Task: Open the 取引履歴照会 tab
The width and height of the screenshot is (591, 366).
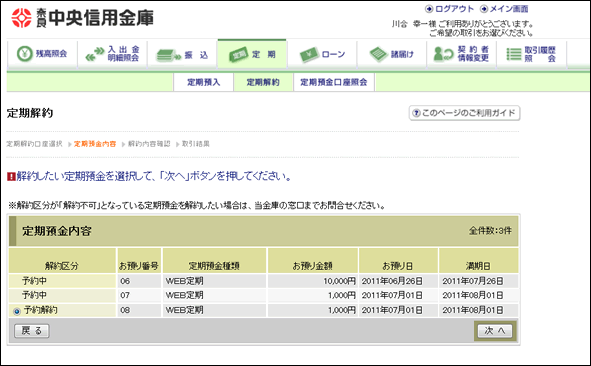Action: tap(532, 54)
